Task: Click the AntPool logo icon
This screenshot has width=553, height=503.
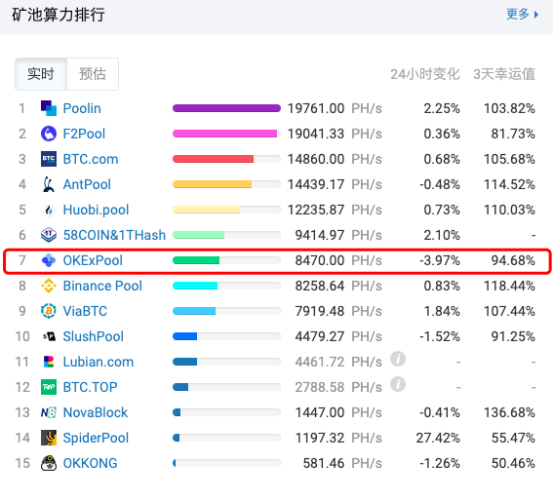Action: [x=49, y=184]
